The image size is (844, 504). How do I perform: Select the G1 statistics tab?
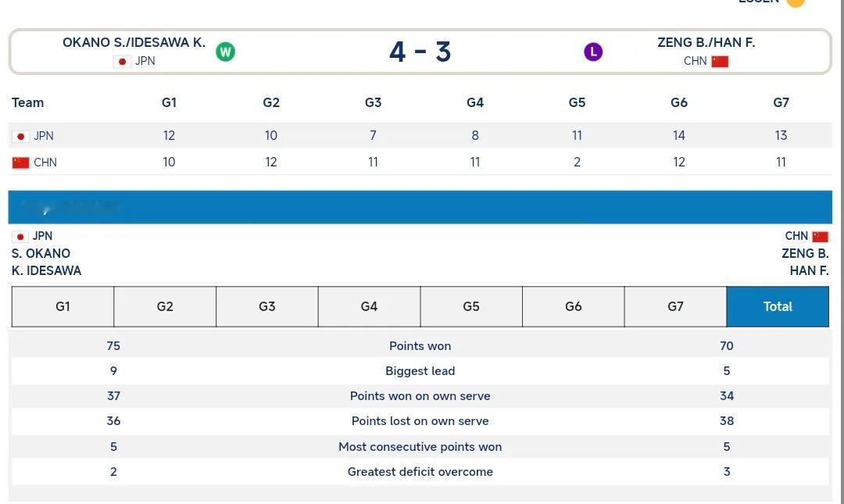(x=63, y=306)
